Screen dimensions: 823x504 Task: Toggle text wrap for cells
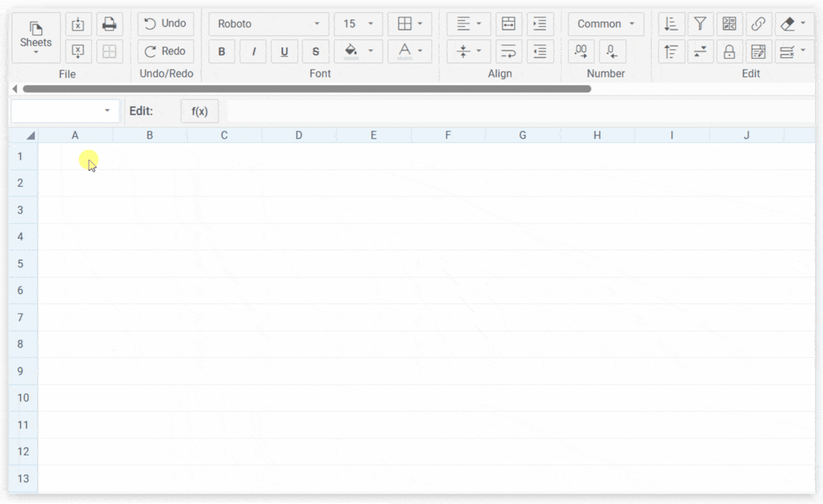[508, 52]
